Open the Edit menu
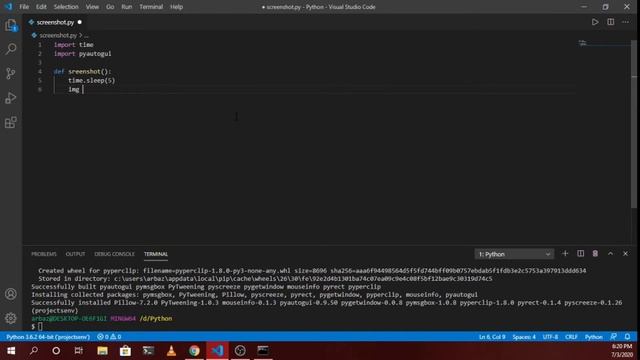This screenshot has height=360, width=640. point(41,7)
